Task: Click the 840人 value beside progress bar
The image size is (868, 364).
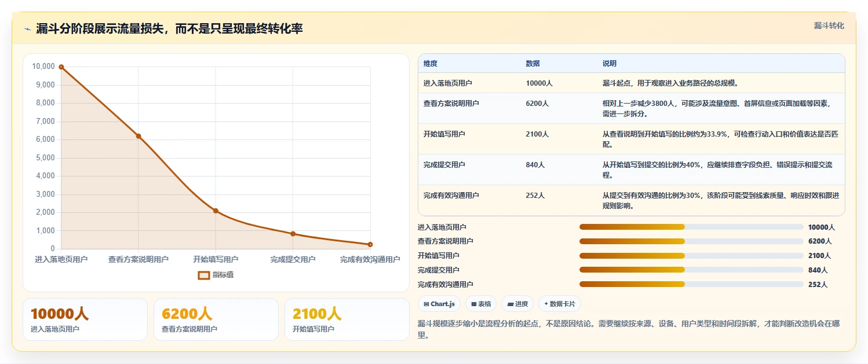Action: [818, 270]
